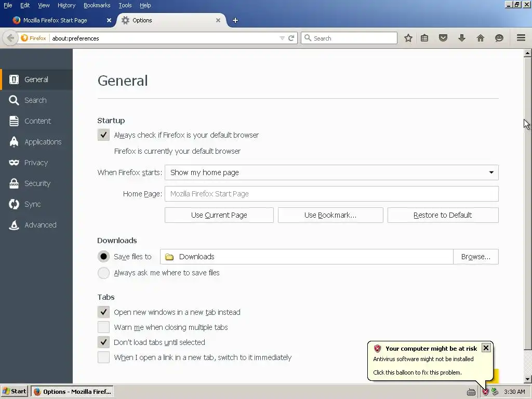The height and width of the screenshot is (399, 532).
Task: Select Always ask me where to save files
Action: pos(103,273)
